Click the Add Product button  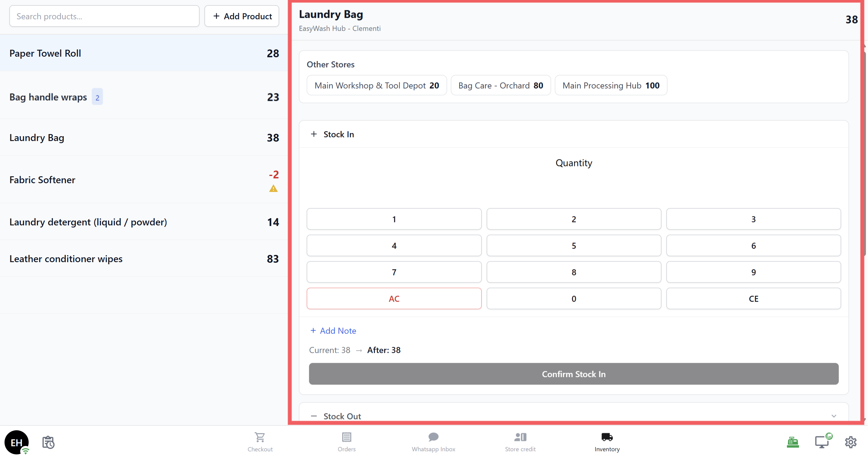[x=241, y=16]
